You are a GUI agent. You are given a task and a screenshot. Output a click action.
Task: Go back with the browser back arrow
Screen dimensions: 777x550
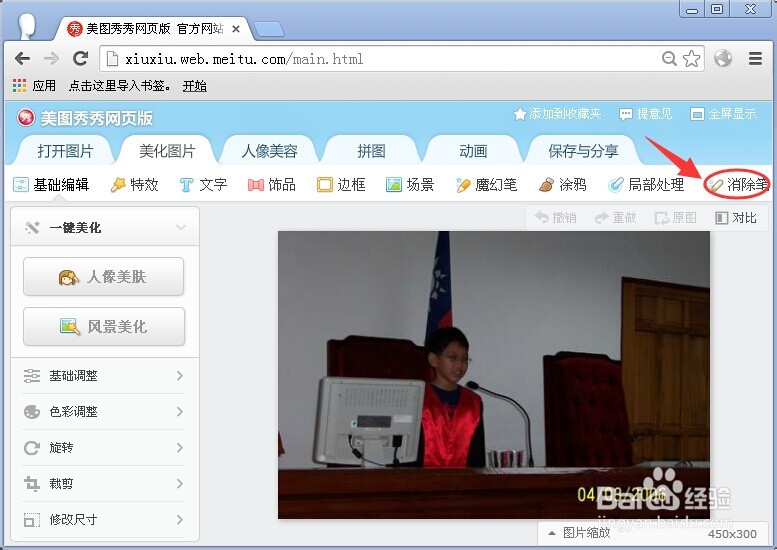click(x=22, y=59)
